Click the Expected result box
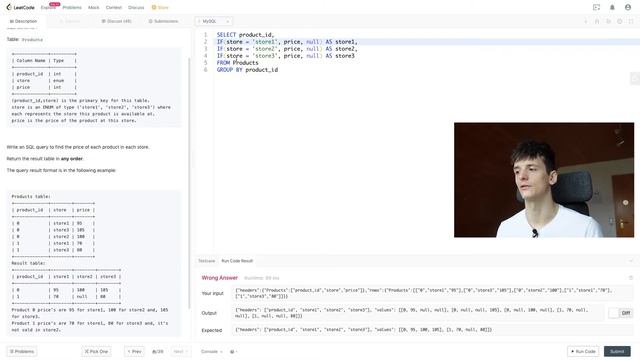The image size is (640, 360). pos(432,330)
